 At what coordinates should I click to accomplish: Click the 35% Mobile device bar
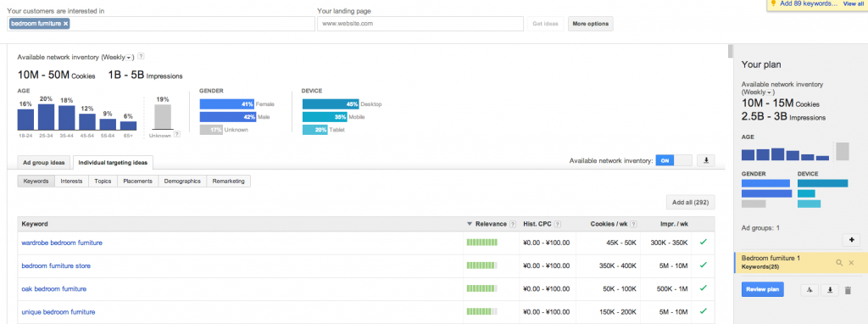pos(325,117)
